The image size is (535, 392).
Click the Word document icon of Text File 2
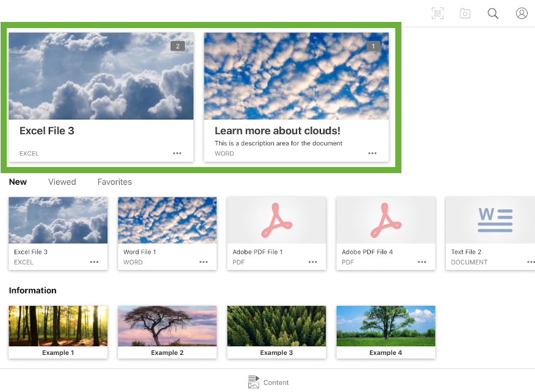pyautogui.click(x=495, y=220)
